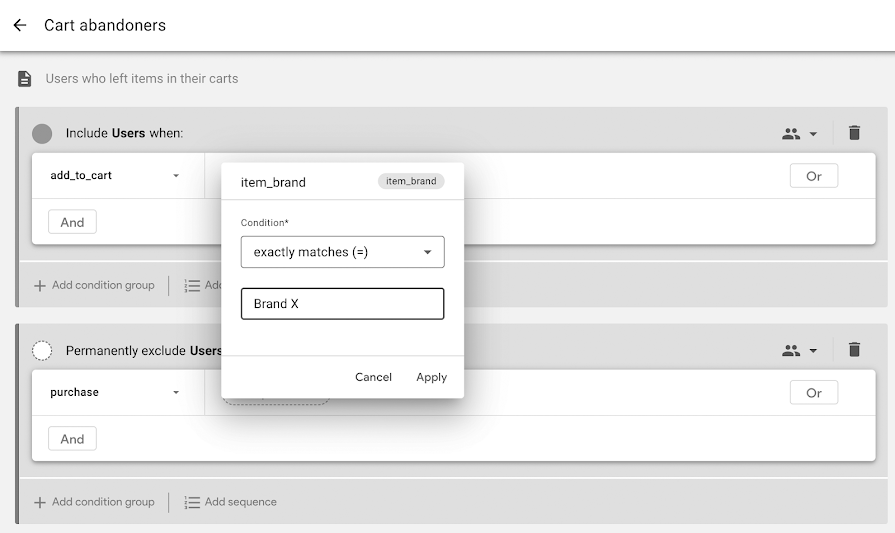Screen dimensions: 895x533
Task: Toggle the dashed circle beside Permanently exclude
Action: [x=42, y=350]
